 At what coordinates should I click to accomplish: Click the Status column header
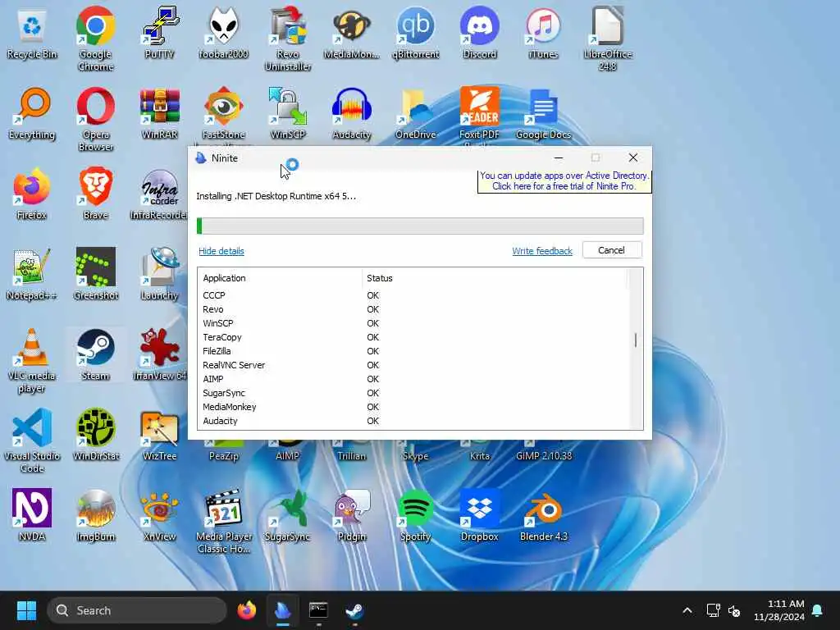(x=494, y=278)
